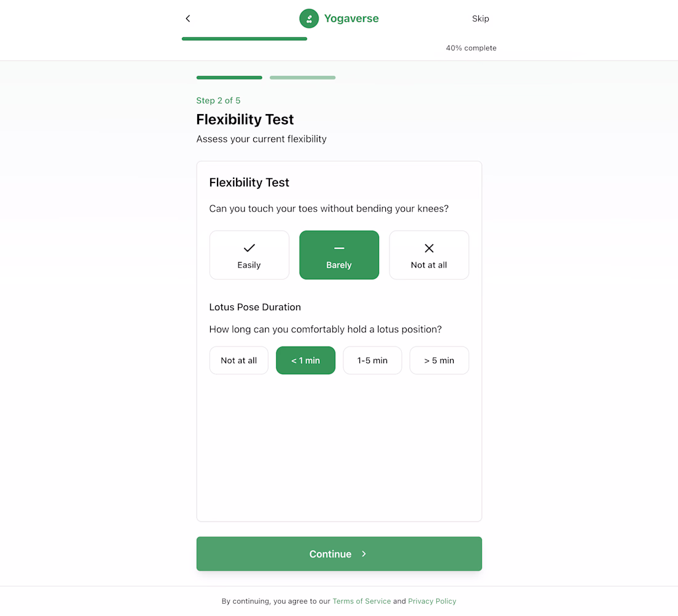The width and height of the screenshot is (678, 616).
Task: Choose the < 1 min lotus option
Action: [x=306, y=361]
